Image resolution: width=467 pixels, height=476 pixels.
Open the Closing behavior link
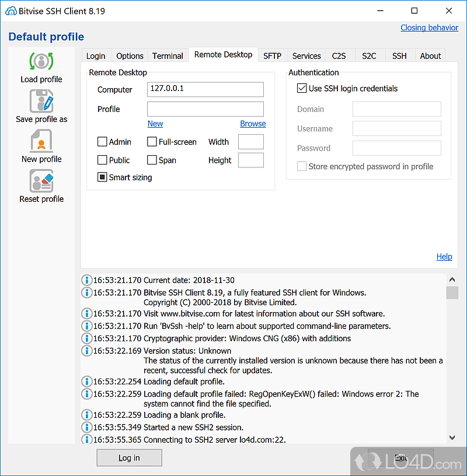pyautogui.click(x=429, y=27)
